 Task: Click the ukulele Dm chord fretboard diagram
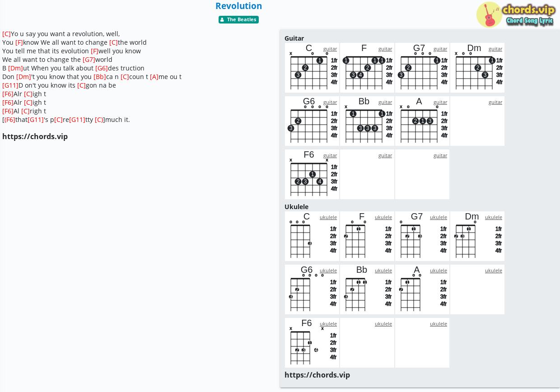click(x=476, y=236)
